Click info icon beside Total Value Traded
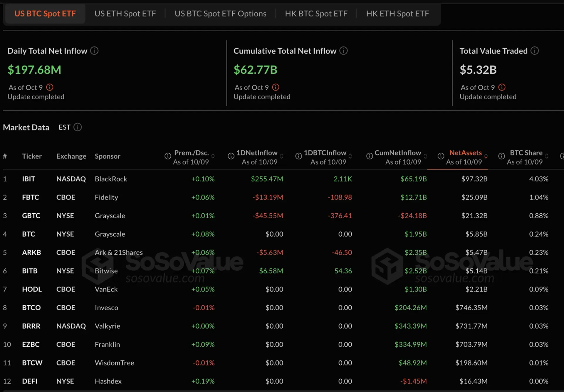This screenshot has height=392, width=564. 535,51
